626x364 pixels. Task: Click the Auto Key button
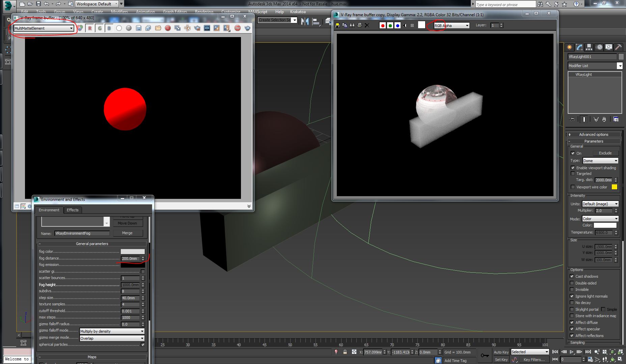click(501, 352)
